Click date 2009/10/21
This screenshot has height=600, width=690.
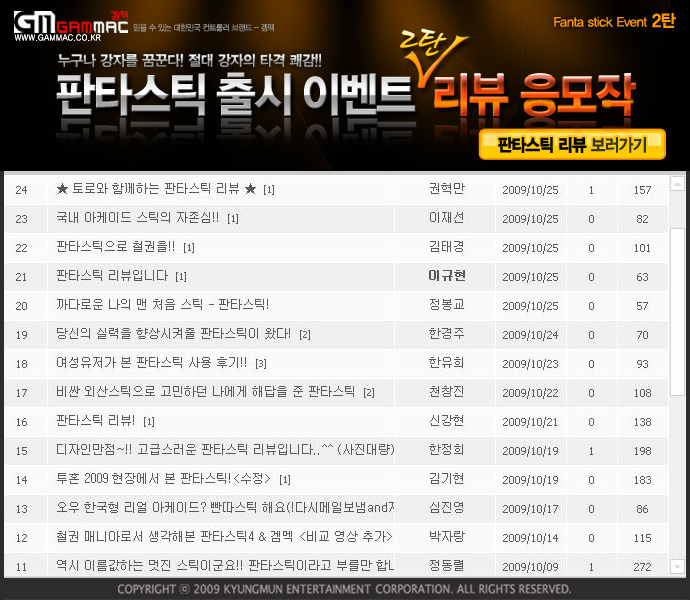pyautogui.click(x=530, y=422)
